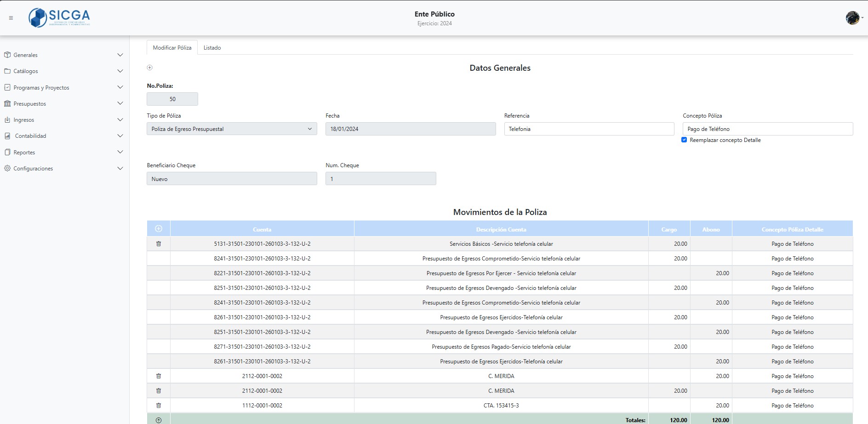Delete the 5131-31501 Servicios Básicos row
This screenshot has height=424, width=868.
tap(159, 244)
